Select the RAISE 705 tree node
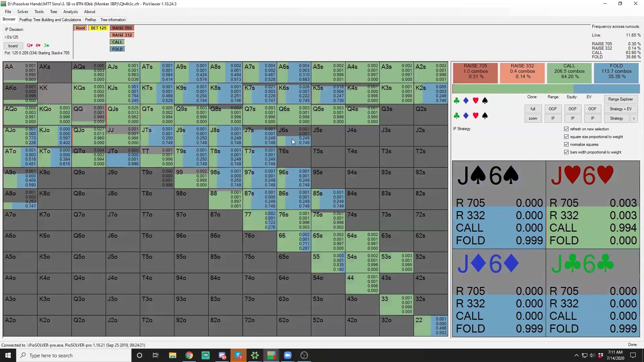The image size is (644, 362). point(122,28)
